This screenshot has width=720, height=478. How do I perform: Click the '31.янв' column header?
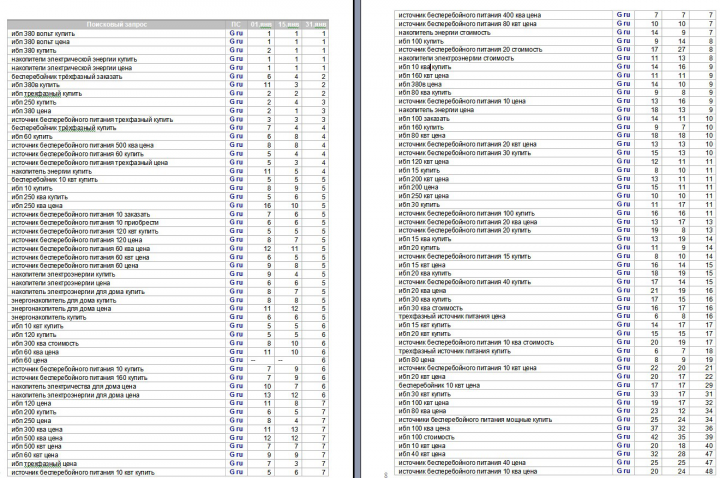[315, 24]
